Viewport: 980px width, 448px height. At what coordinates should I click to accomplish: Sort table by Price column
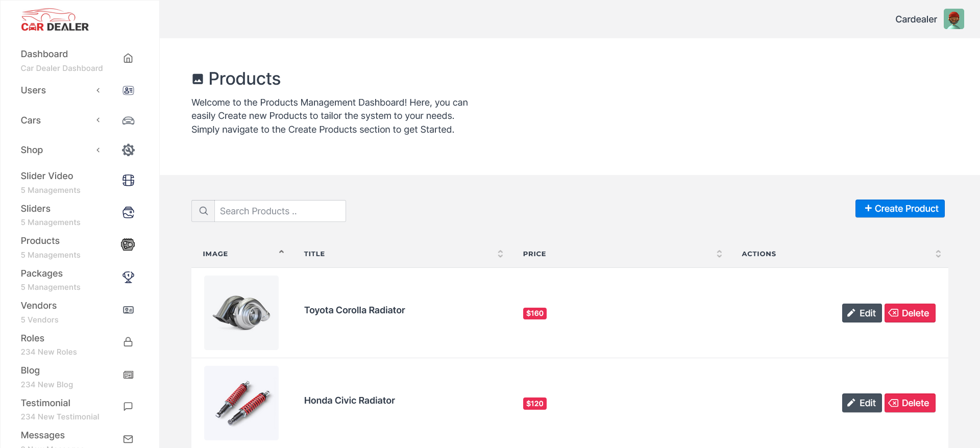tap(719, 254)
